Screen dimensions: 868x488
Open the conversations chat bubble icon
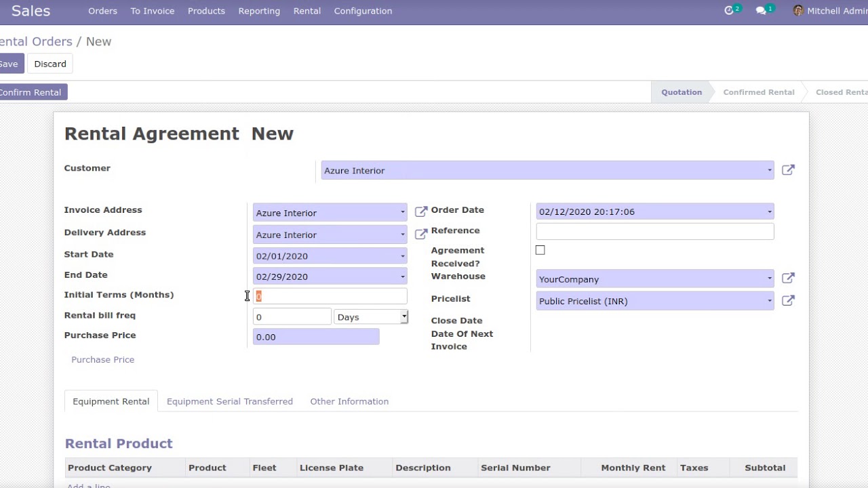[762, 11]
